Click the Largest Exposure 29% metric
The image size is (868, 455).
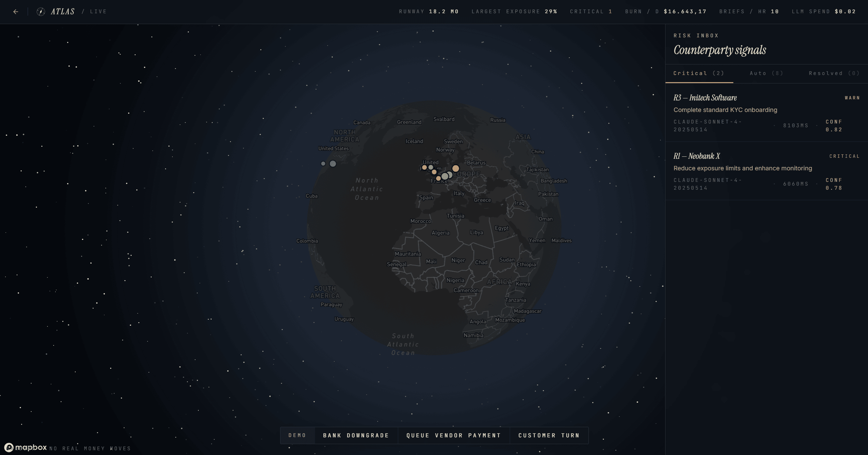[x=514, y=12]
